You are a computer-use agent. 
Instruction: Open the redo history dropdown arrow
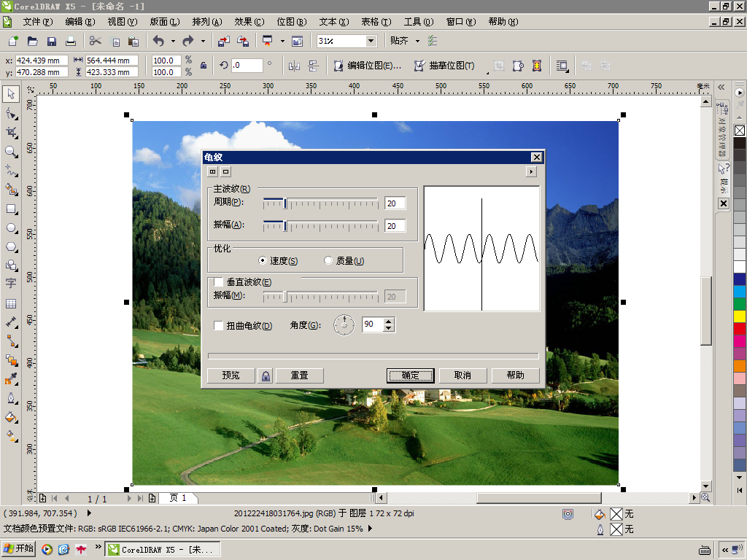[203, 41]
